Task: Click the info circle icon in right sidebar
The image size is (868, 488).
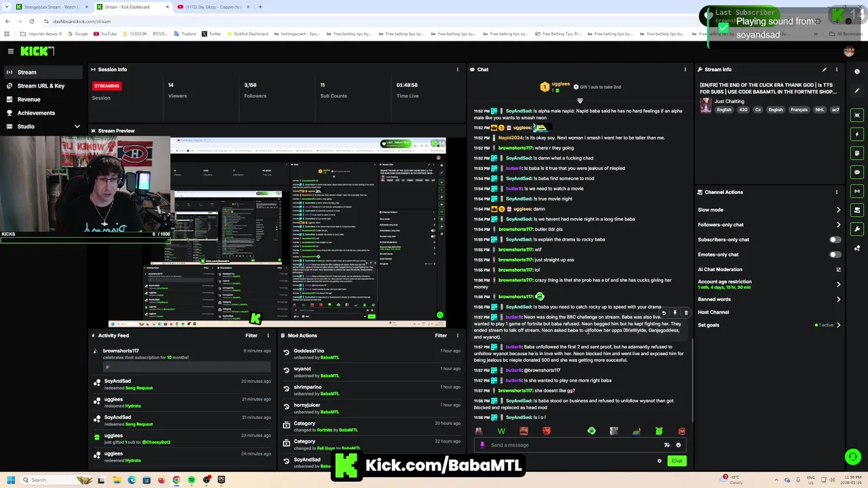Action: (x=857, y=71)
